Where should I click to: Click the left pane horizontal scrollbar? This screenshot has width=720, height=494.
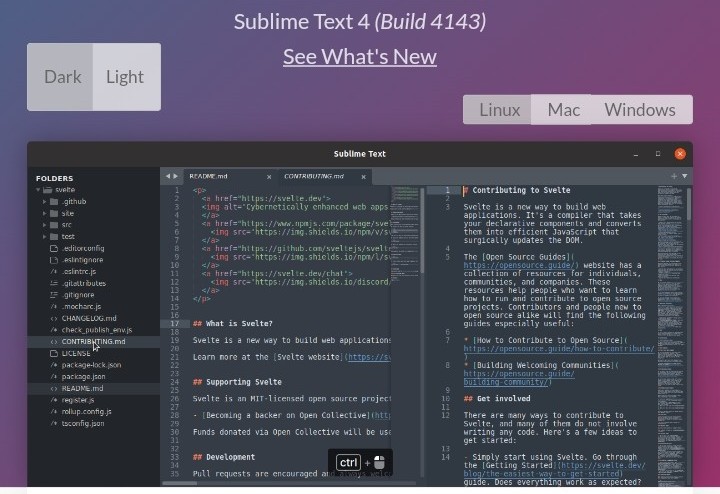(x=180, y=483)
